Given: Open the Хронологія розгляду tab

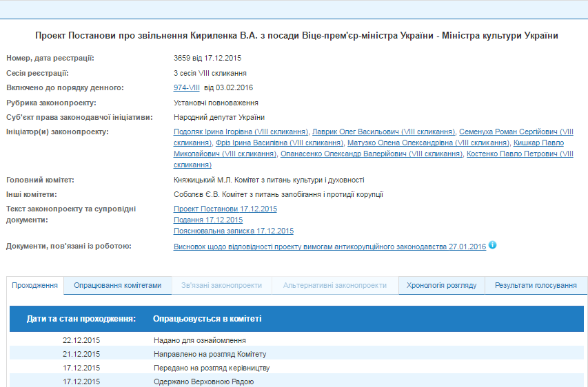Looking at the screenshot, I should pyautogui.click(x=441, y=285).
